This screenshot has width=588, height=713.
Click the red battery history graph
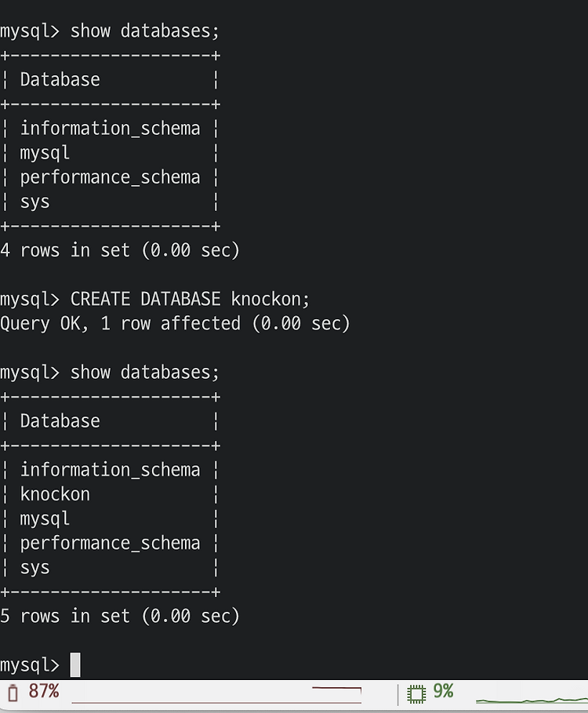pos(216,695)
